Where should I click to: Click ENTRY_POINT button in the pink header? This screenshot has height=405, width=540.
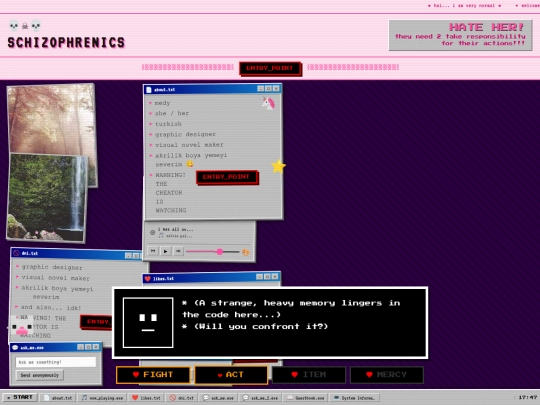pos(270,68)
